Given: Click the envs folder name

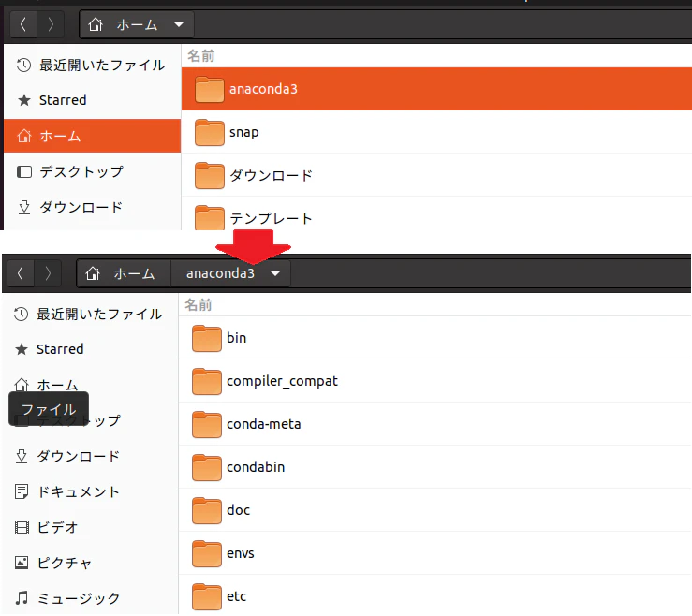Looking at the screenshot, I should point(241,553).
